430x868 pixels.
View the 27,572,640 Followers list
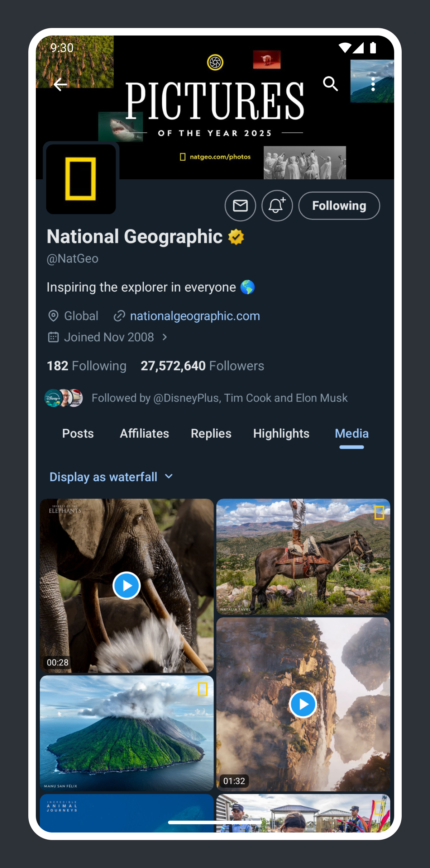click(x=202, y=366)
